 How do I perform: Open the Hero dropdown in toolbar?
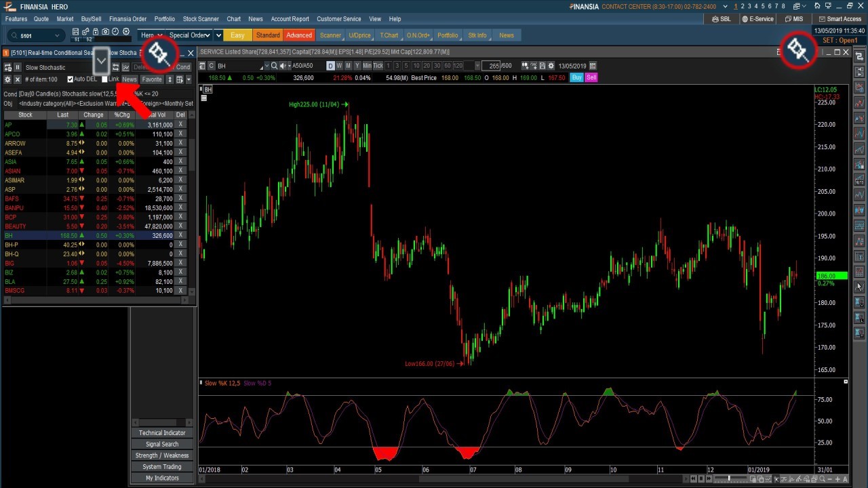[x=153, y=35]
